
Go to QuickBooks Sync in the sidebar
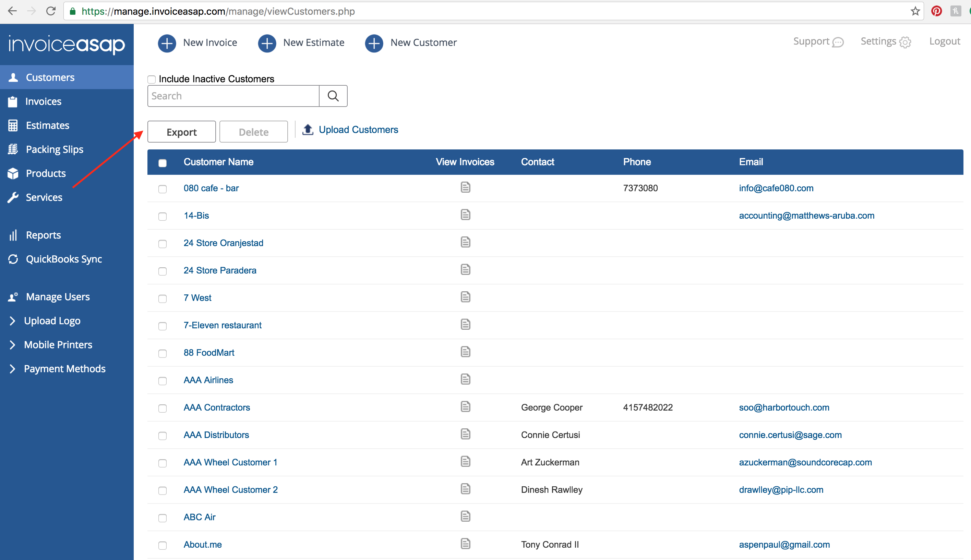tap(63, 259)
